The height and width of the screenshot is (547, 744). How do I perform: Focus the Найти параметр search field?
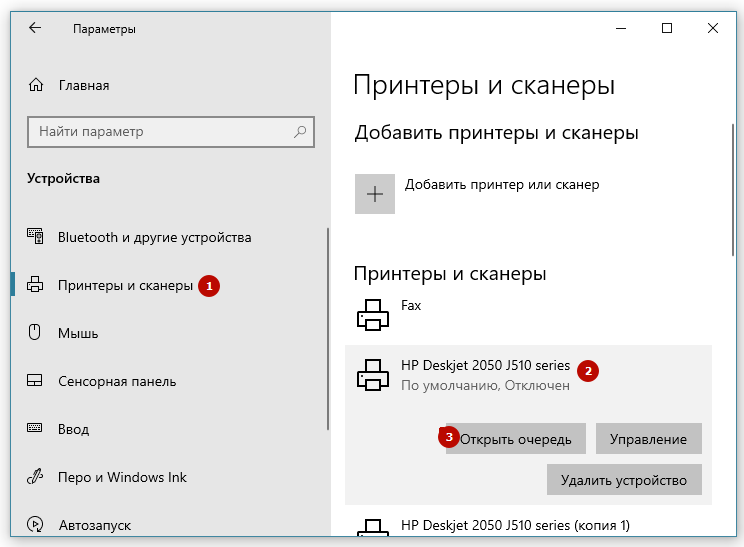click(x=160, y=131)
